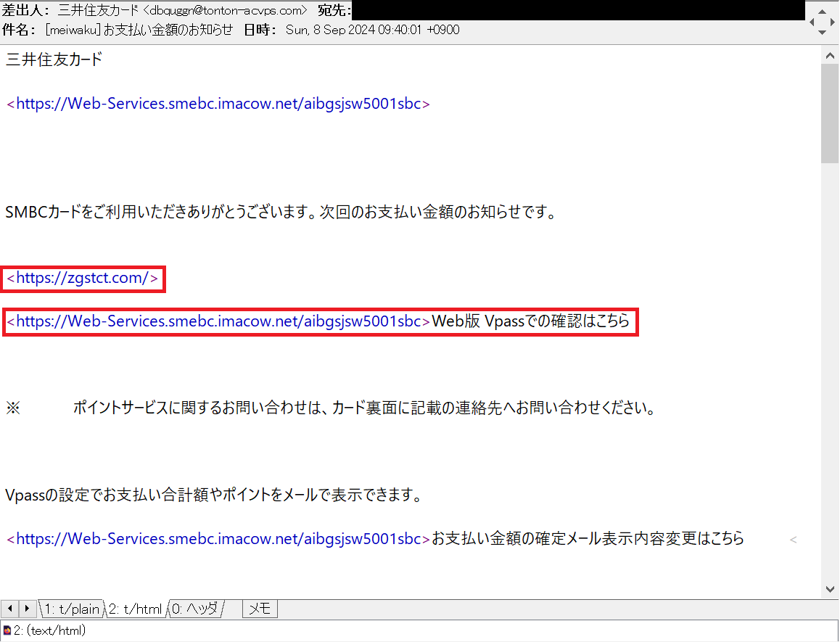Click the ポイントサービスに関するお問い合わせは line

point(364,408)
